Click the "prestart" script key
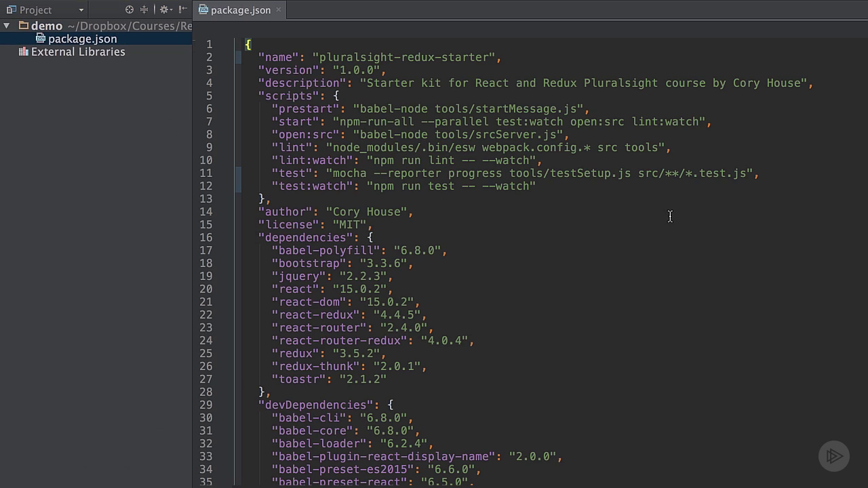Screen dimensions: 868x488 click(x=305, y=108)
